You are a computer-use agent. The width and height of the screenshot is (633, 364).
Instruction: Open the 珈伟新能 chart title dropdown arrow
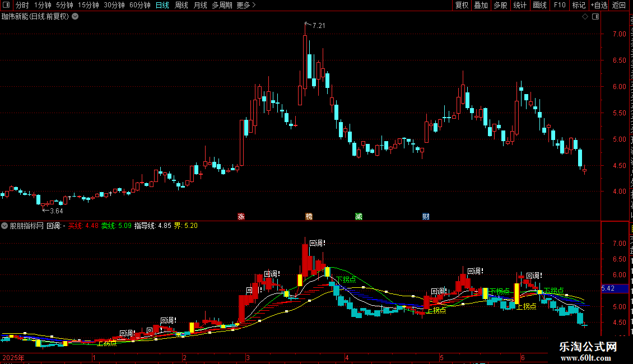pyautogui.click(x=75, y=17)
